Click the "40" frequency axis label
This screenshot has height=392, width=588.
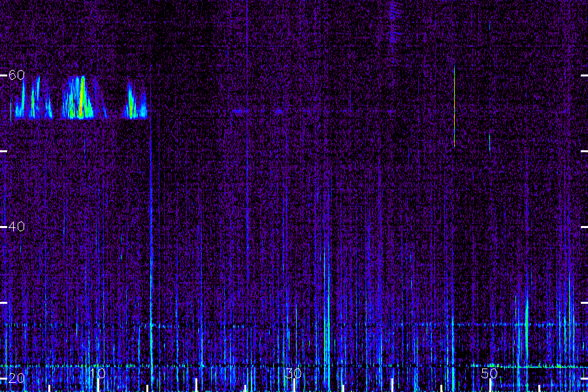16,227
